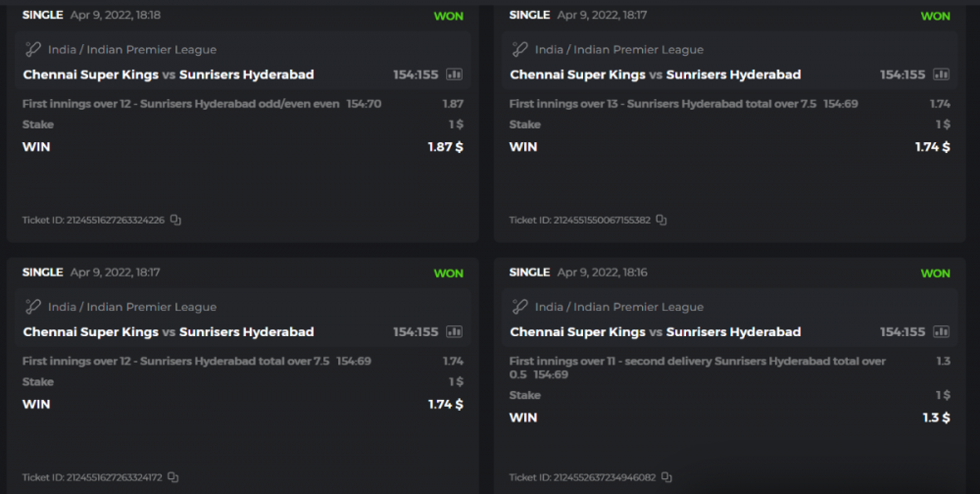Viewport: 980px width, 494px height.
Task: Open statistics icon on 18:16 ticket
Action: (941, 332)
